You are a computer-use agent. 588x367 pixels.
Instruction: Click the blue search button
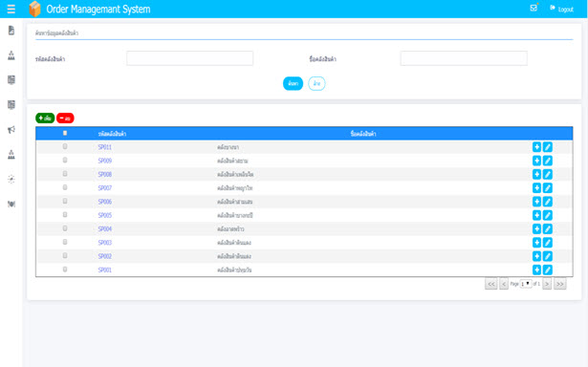coord(293,83)
